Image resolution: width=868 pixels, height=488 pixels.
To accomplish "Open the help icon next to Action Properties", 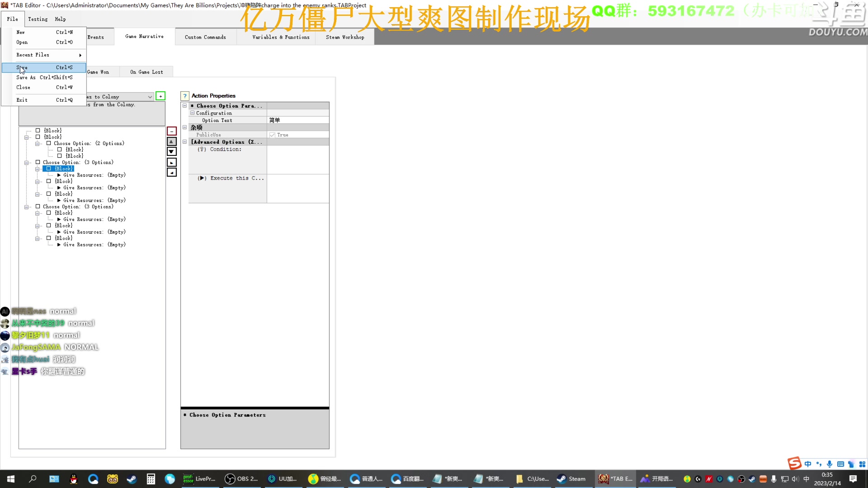I will [x=184, y=96].
